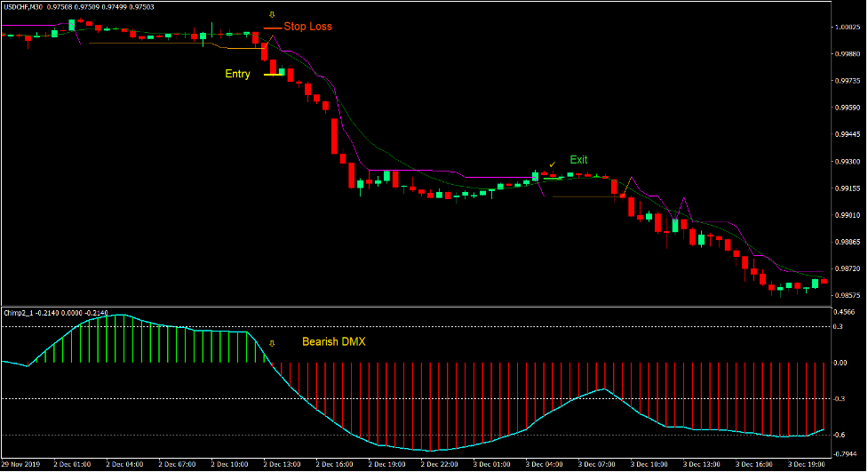Viewport: 868px width, 472px height.
Task: Click the yellow Entry label
Action: [237, 75]
